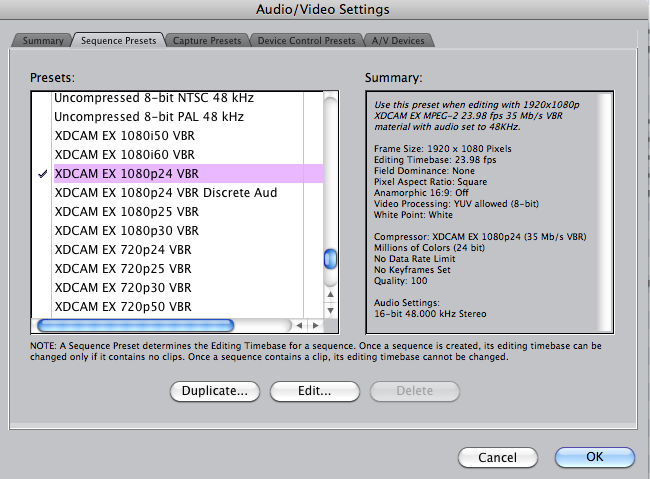Click the presets list horizontal scroll thumb
The height and width of the screenshot is (479, 650).
(x=136, y=326)
